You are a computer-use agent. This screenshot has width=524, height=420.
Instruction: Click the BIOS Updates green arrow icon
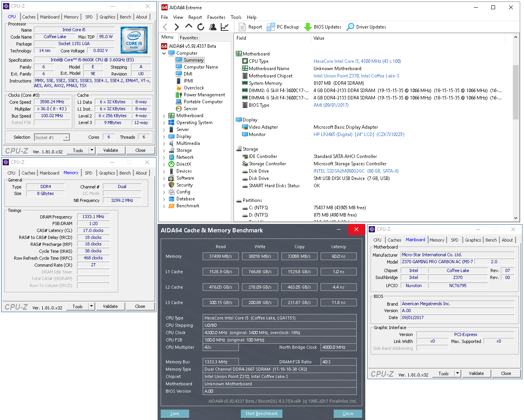[x=307, y=27]
